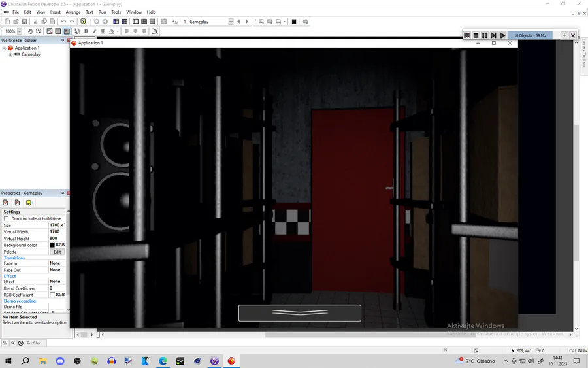The height and width of the screenshot is (368, 588).
Task: Open the About properties tab icon
Action: tap(29, 203)
